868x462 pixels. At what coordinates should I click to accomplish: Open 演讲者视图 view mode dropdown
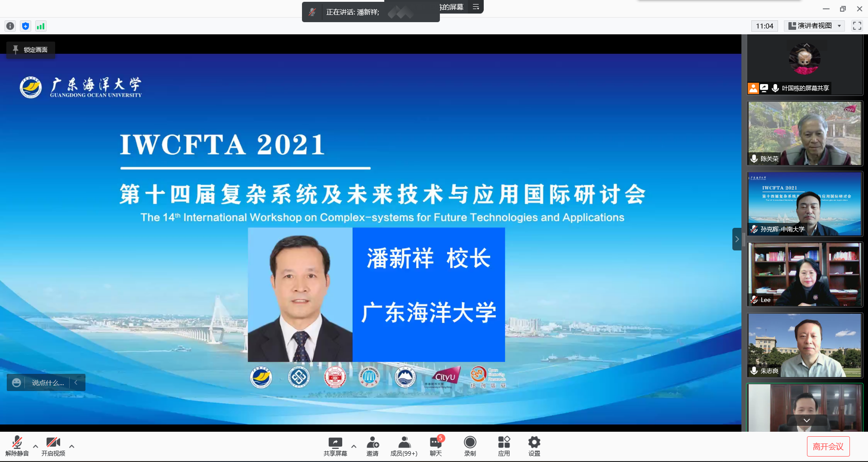pyautogui.click(x=815, y=26)
